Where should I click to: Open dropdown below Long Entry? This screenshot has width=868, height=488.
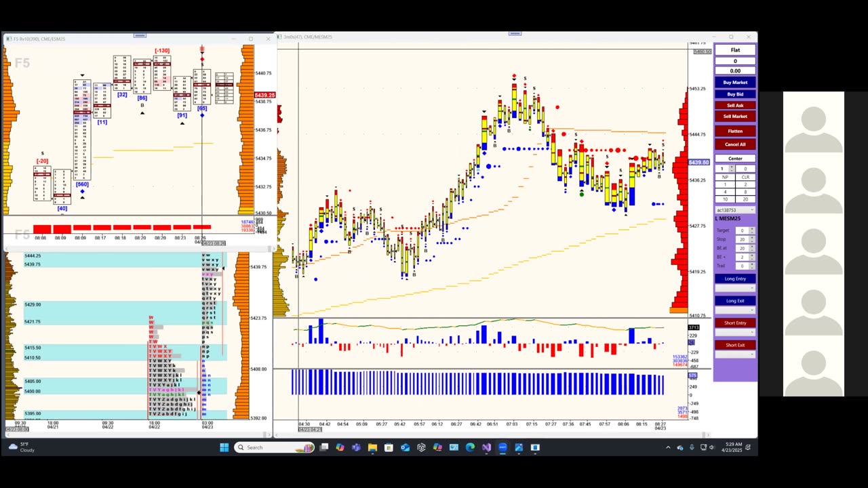pyautogui.click(x=735, y=288)
